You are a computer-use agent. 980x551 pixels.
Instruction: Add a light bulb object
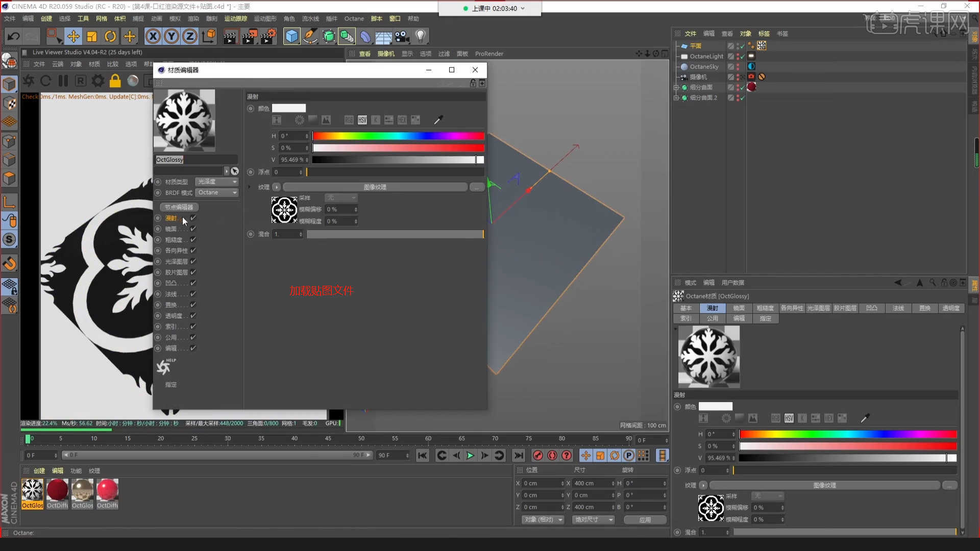tap(421, 36)
